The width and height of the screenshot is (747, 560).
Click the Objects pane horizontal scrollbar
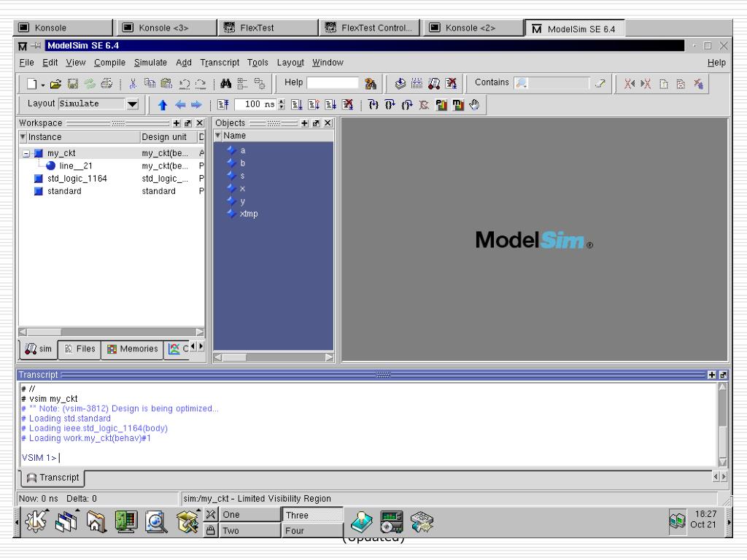coord(274,357)
